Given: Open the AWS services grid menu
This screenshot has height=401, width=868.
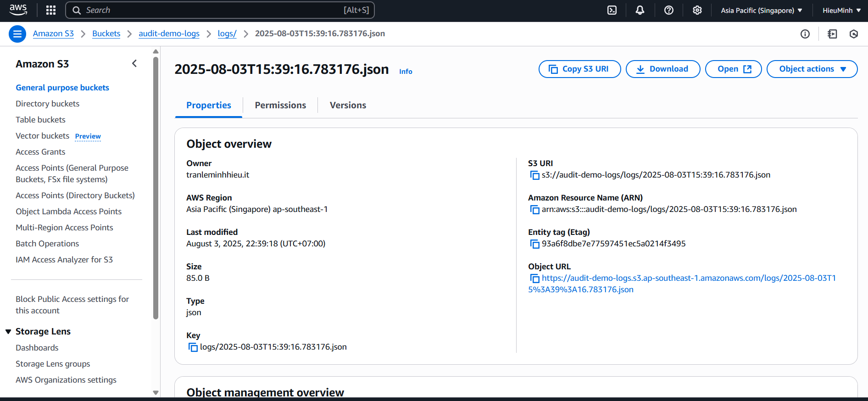Looking at the screenshot, I should 51,10.
